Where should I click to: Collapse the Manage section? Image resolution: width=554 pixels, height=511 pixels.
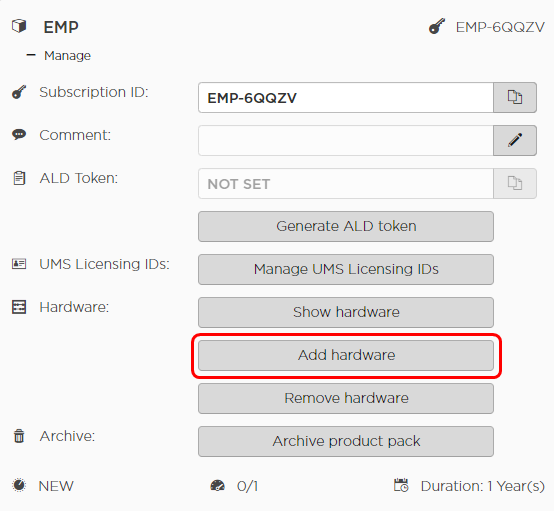(31, 55)
